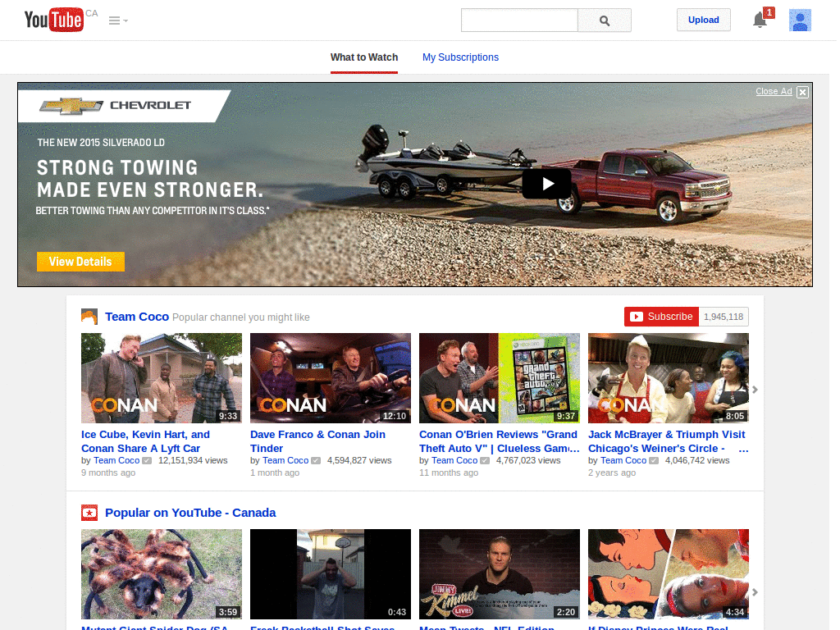Open the guide hamburger menu
Image resolution: width=840 pixels, height=630 pixels.
pos(118,21)
